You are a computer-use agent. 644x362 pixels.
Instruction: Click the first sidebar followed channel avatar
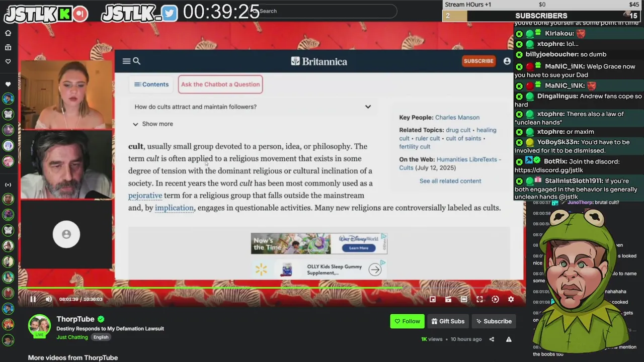click(x=8, y=99)
